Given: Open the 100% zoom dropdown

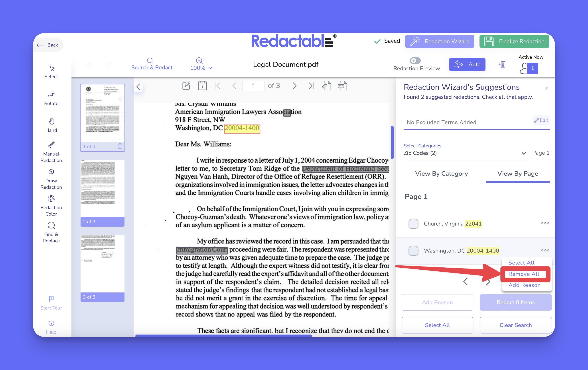Looking at the screenshot, I should click(x=201, y=68).
